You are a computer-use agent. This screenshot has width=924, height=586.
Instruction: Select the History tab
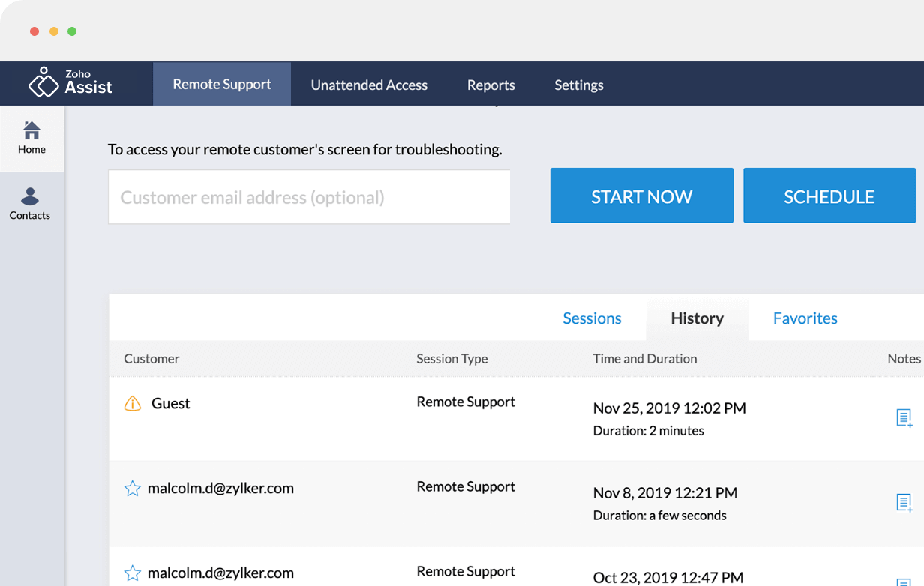(697, 318)
